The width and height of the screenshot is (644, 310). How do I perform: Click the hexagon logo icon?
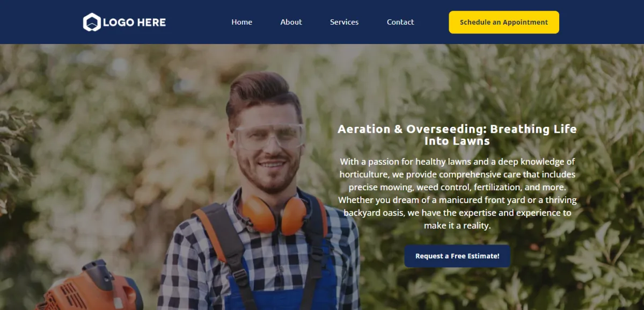click(92, 22)
